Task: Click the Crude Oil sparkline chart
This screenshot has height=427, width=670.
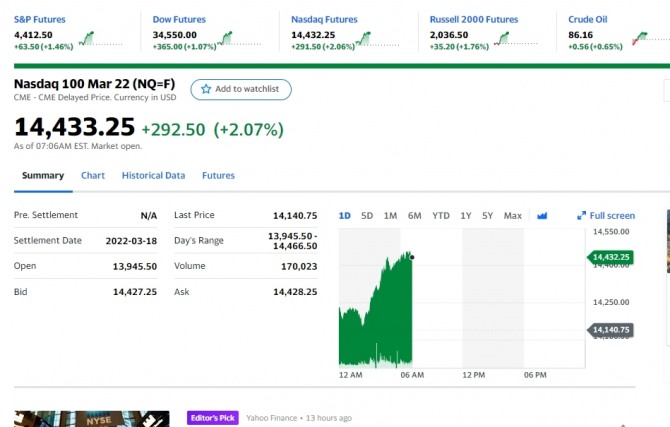Action: pos(640,38)
